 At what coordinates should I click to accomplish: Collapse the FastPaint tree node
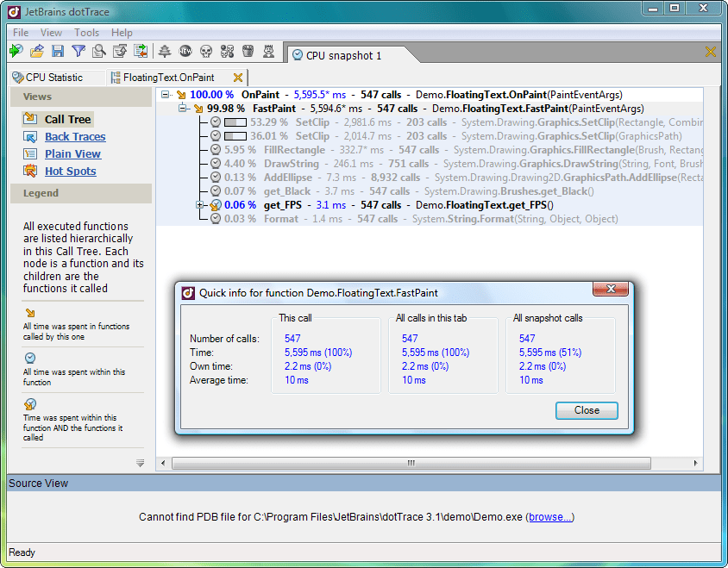pyautogui.click(x=183, y=109)
